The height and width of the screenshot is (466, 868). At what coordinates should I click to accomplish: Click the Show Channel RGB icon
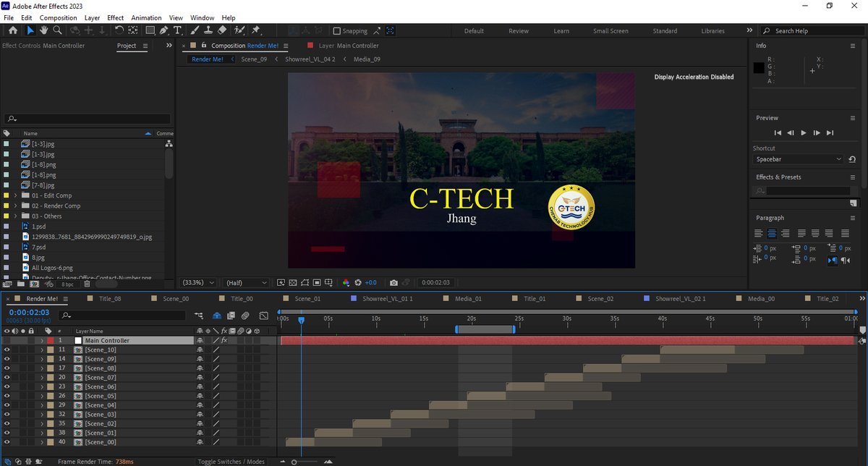point(346,283)
